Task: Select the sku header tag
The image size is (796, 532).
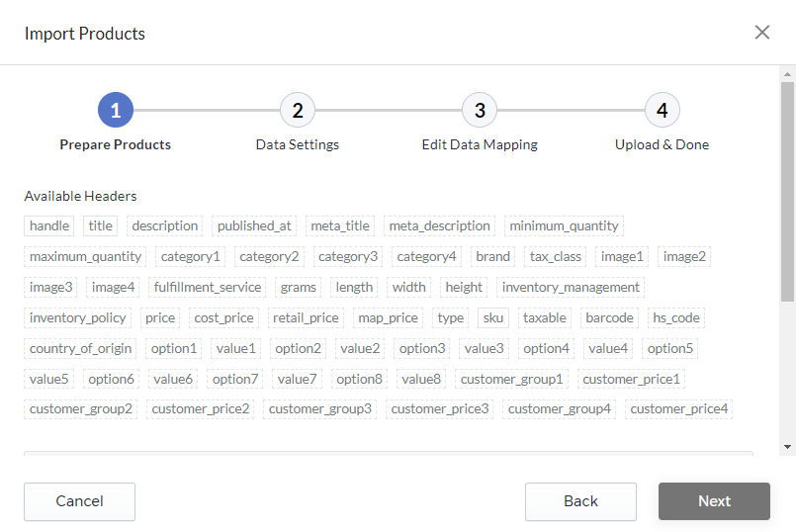Action: 493,317
